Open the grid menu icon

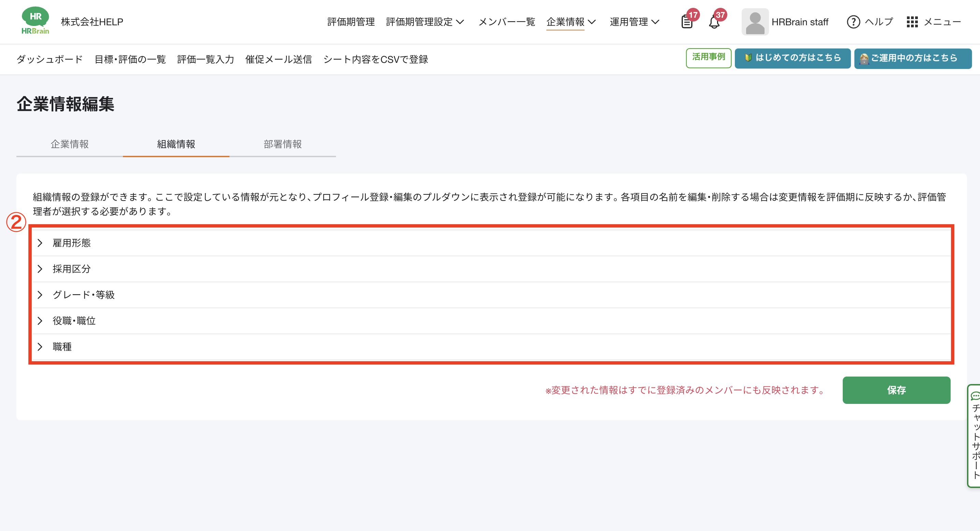click(912, 22)
